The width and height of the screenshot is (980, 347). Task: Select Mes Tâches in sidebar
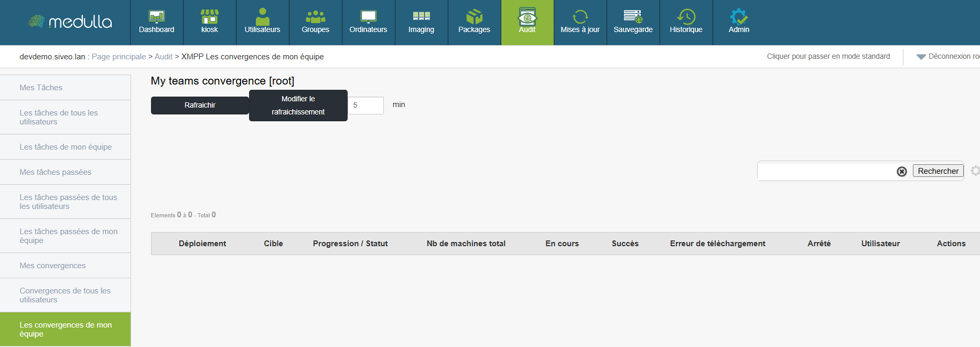click(41, 88)
